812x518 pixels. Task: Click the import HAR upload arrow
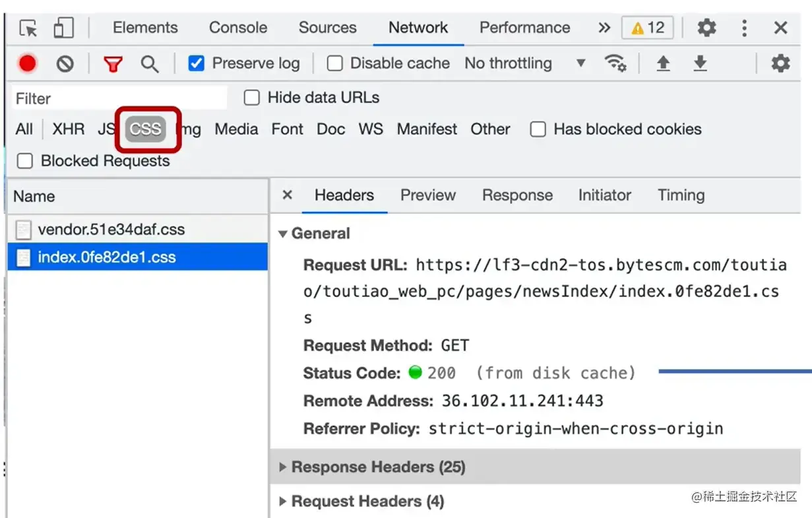coord(663,63)
